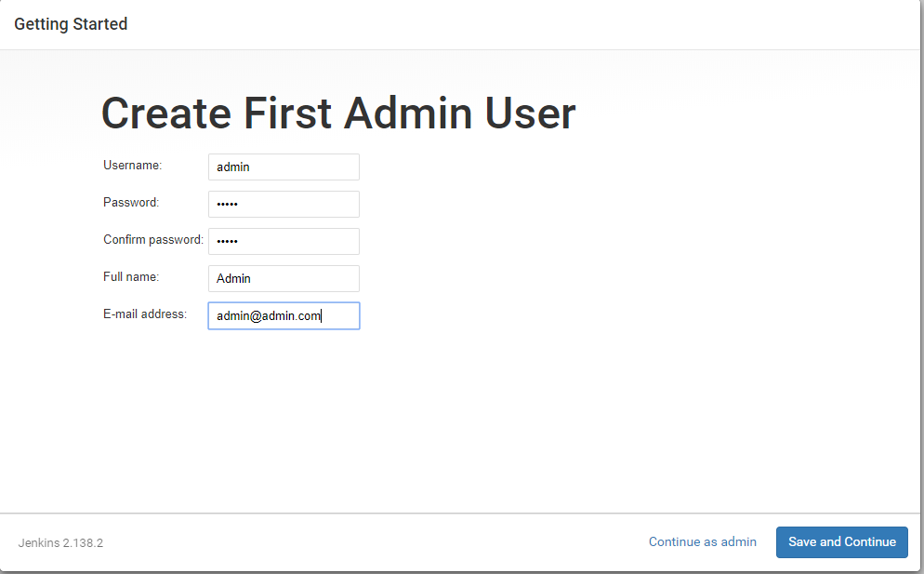Image resolution: width=924 pixels, height=574 pixels.
Task: Select the Confirm password field
Action: pos(284,242)
